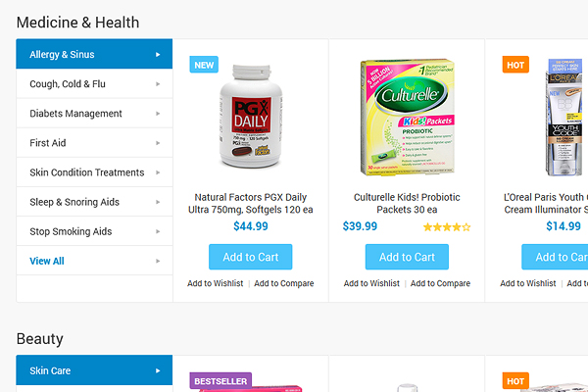Image resolution: width=588 pixels, height=392 pixels.
Task: Add PGX Daily Ultra to cart
Action: [x=250, y=257]
